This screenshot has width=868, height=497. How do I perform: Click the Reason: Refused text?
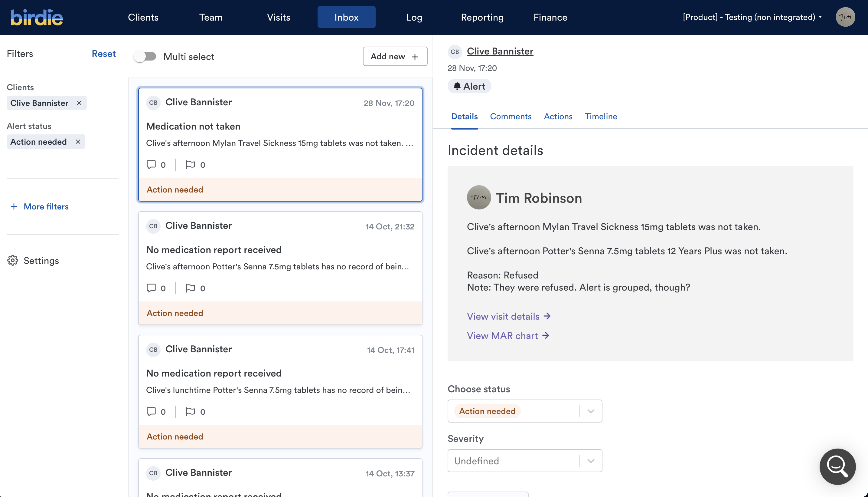(502, 275)
